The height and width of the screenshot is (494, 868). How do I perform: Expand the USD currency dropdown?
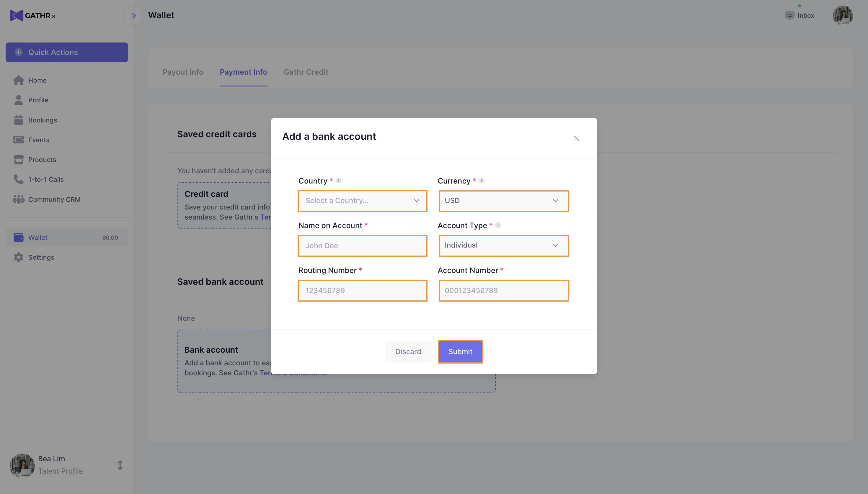(x=503, y=201)
